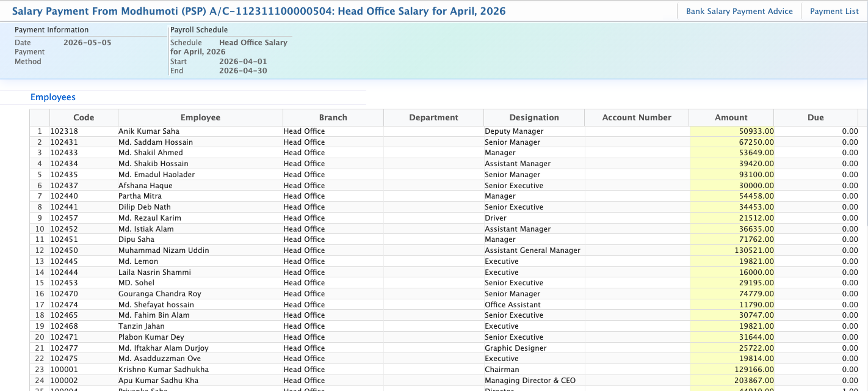
Task: Click the Account Number column header
Action: coord(636,117)
